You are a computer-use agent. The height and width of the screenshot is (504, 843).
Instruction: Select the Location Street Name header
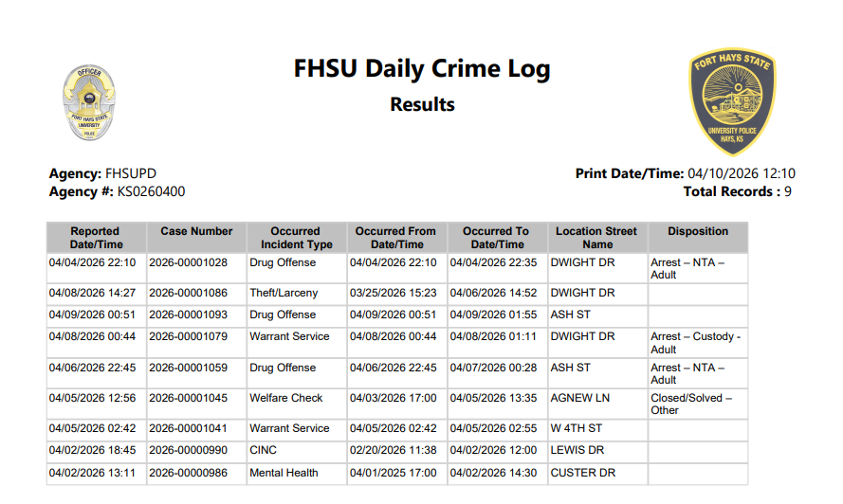point(597,237)
